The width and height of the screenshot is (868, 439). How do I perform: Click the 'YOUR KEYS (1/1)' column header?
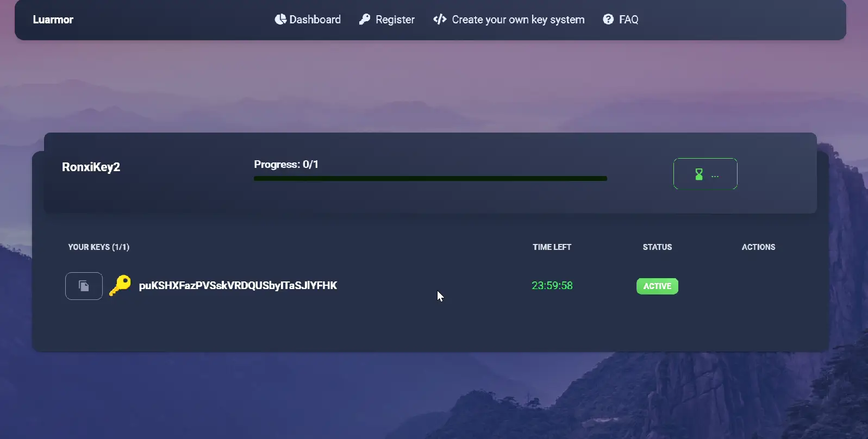98,247
